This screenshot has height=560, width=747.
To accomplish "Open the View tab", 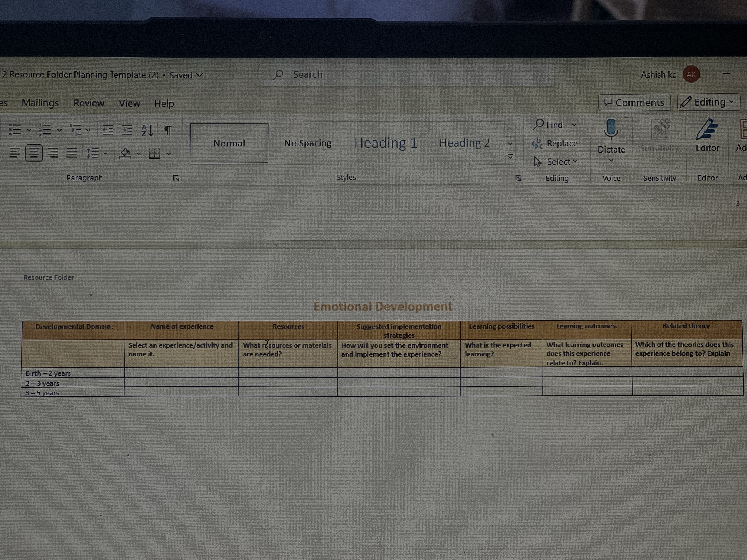I will coord(129,103).
